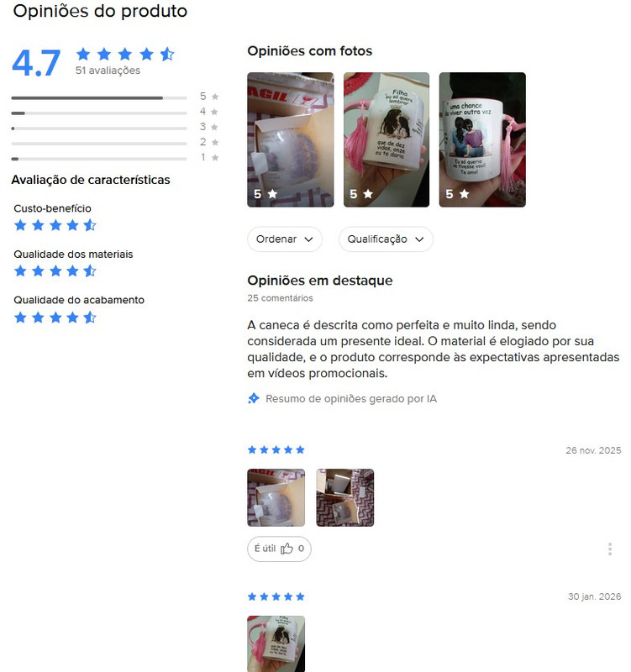
Task: Expand the Ordenar dropdown
Action: pos(285,239)
